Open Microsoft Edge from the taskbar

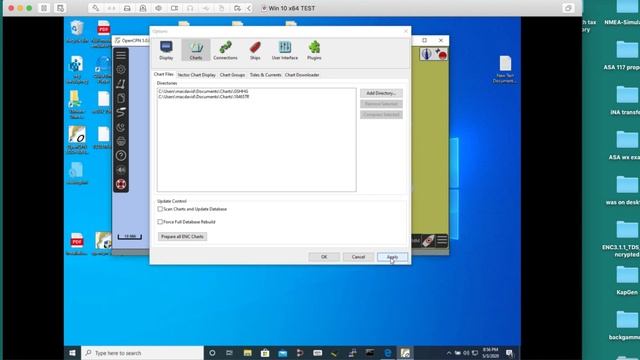click(x=387, y=353)
